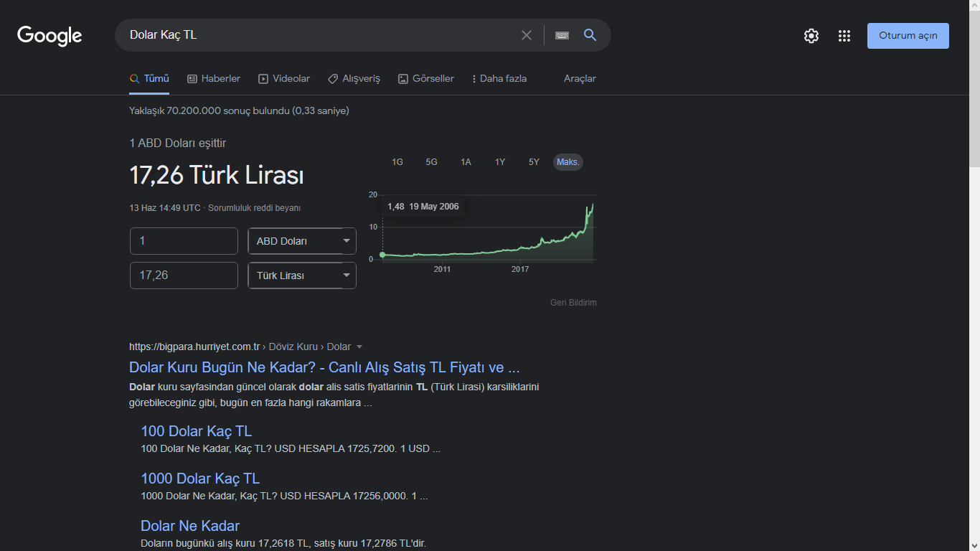Open the on-screen keyboard icon

click(562, 35)
